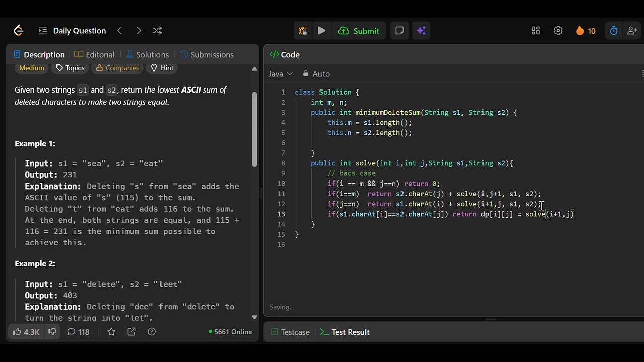Image resolution: width=644 pixels, height=362 pixels.
Task: Click the AI sparkle icon
Action: click(421, 31)
